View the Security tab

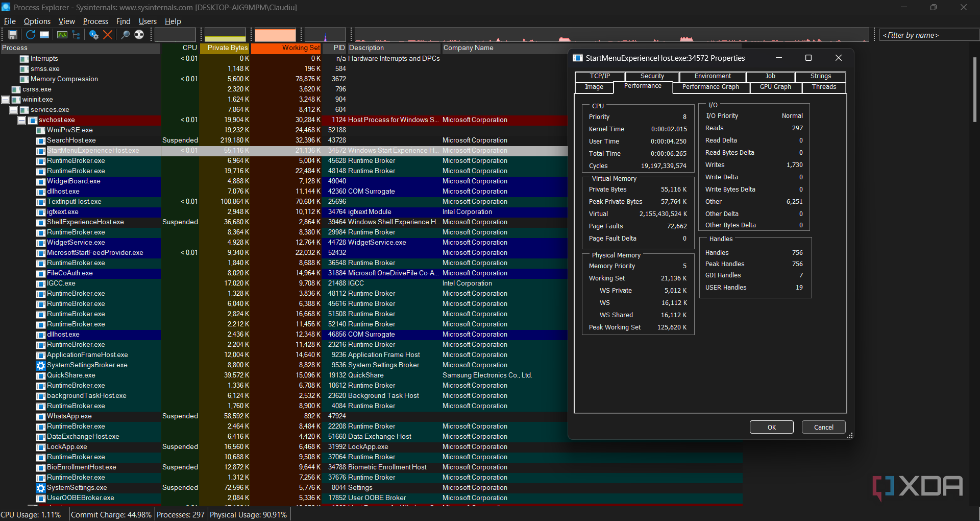pos(652,76)
